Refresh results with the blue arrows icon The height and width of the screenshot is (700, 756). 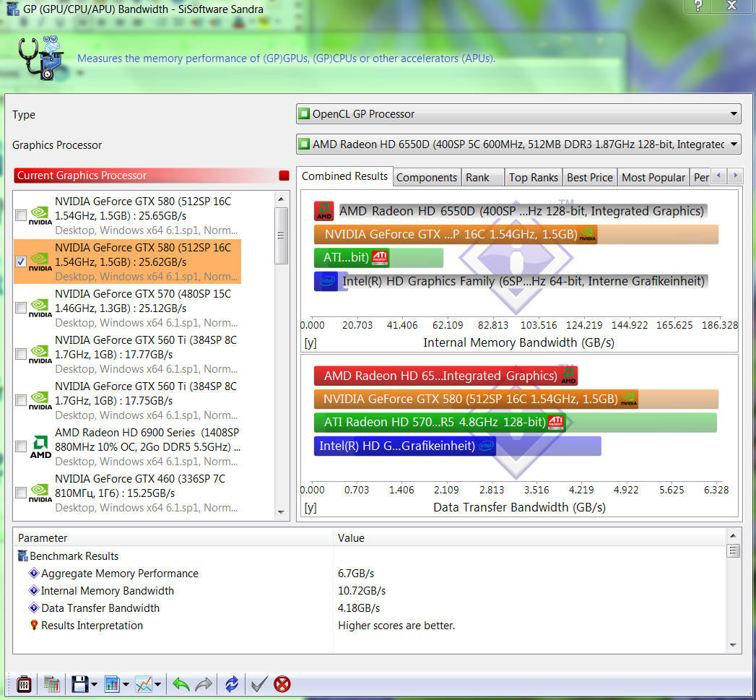pyautogui.click(x=232, y=684)
